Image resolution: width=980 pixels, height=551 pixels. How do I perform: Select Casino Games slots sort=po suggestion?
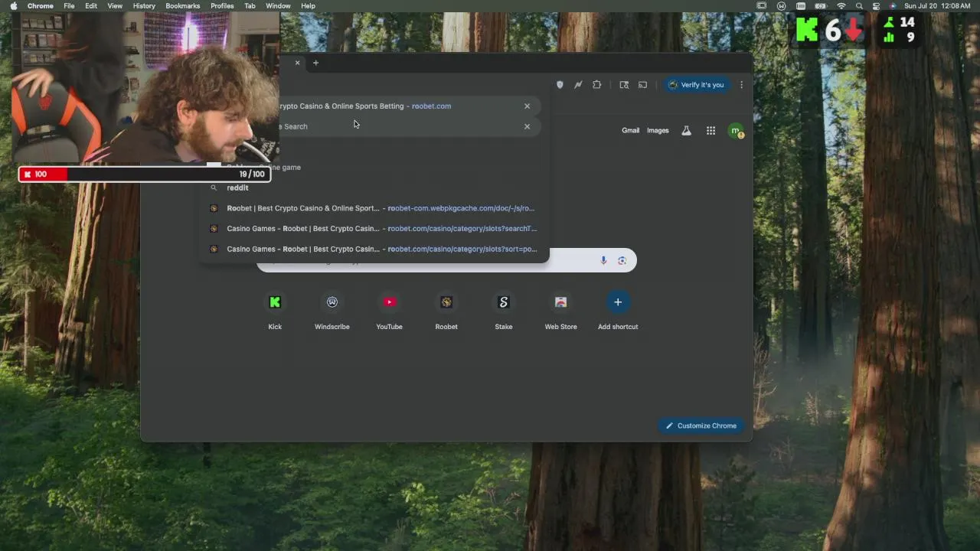pyautogui.click(x=375, y=249)
